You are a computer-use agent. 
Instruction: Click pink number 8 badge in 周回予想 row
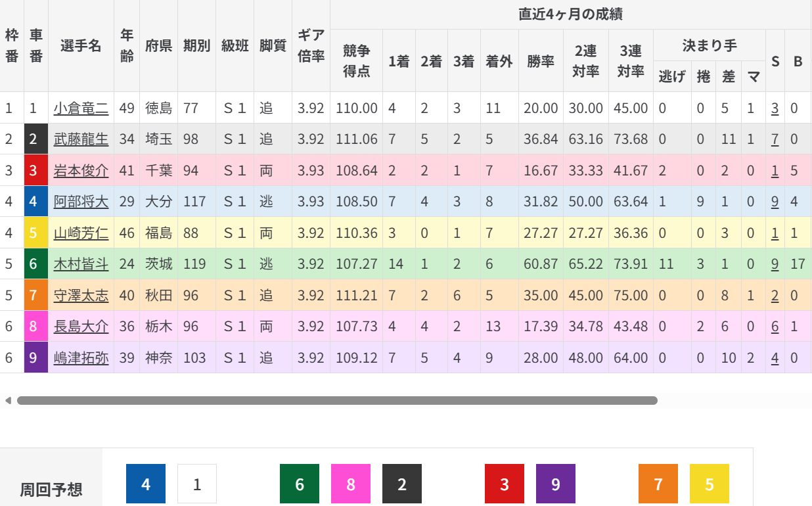pyautogui.click(x=351, y=484)
